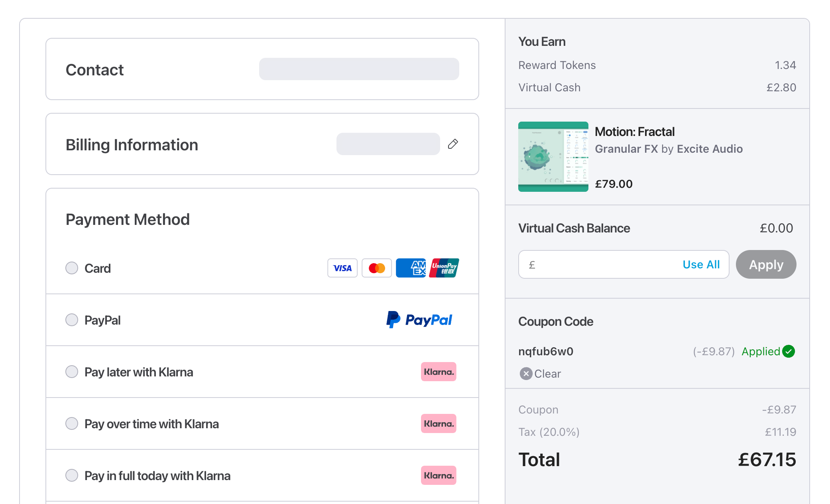Select the PayPal radio button

tap(72, 320)
